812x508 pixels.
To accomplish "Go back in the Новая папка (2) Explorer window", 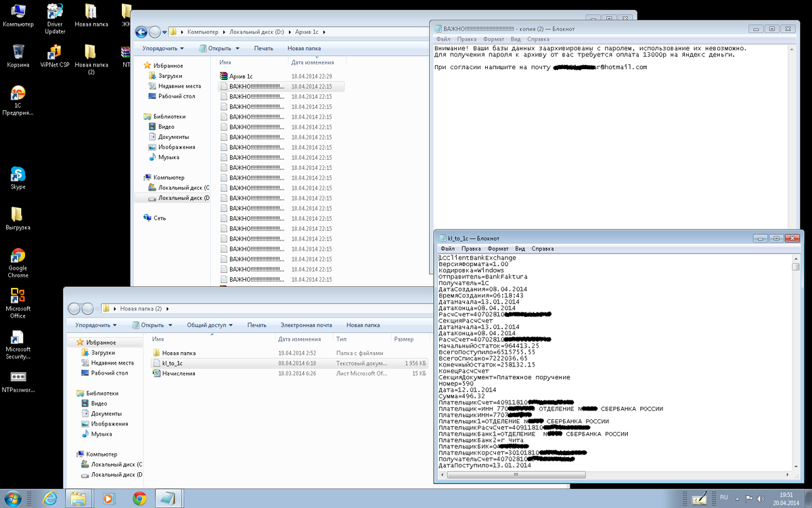I will click(x=74, y=309).
